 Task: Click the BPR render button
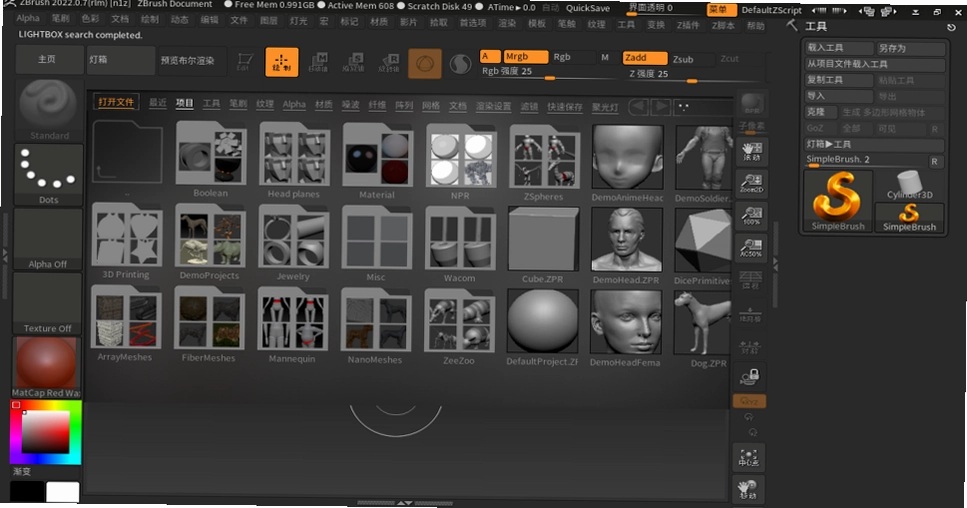coord(752,105)
